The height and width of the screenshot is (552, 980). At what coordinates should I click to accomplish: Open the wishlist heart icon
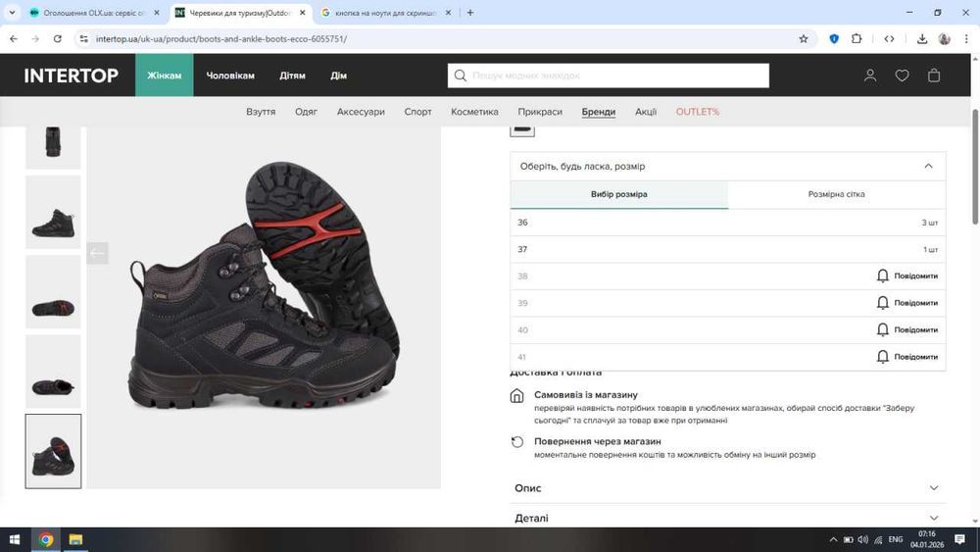[902, 75]
